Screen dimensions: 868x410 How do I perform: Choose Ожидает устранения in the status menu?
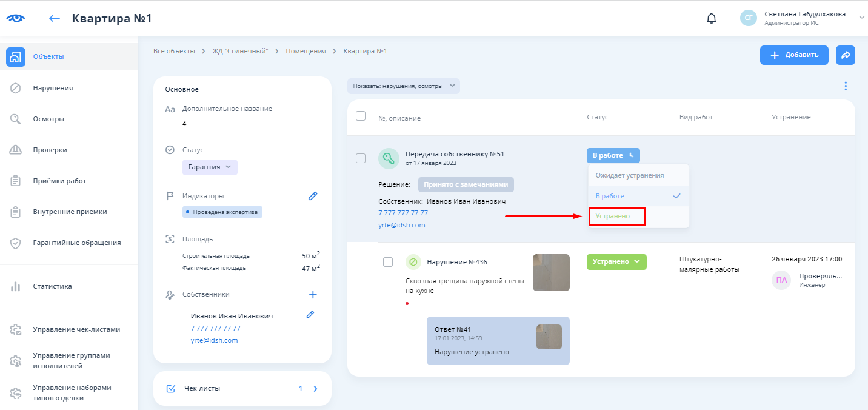(x=629, y=175)
